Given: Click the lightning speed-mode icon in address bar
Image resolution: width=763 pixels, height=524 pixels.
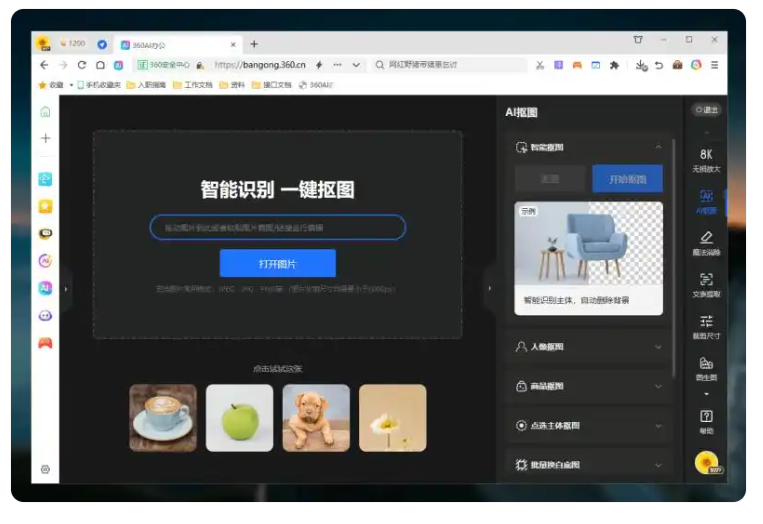Looking at the screenshot, I should click(319, 65).
